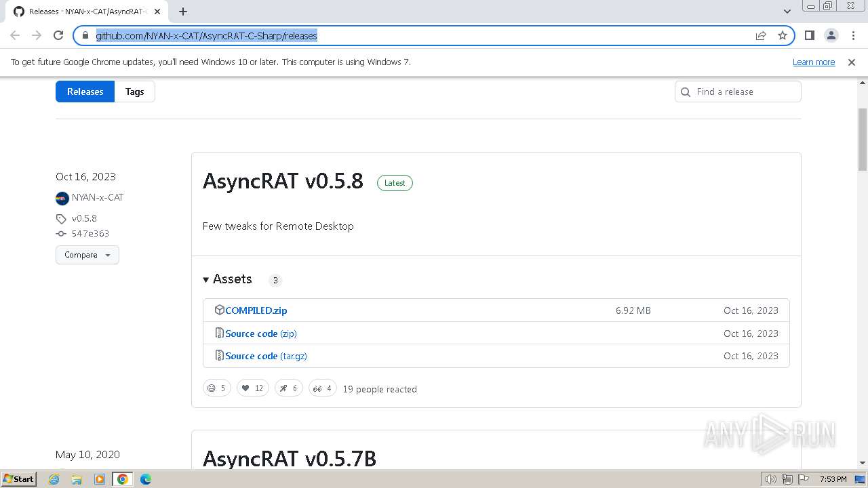Close the Releases GitHub tab
The height and width of the screenshot is (488, 868).
(157, 12)
